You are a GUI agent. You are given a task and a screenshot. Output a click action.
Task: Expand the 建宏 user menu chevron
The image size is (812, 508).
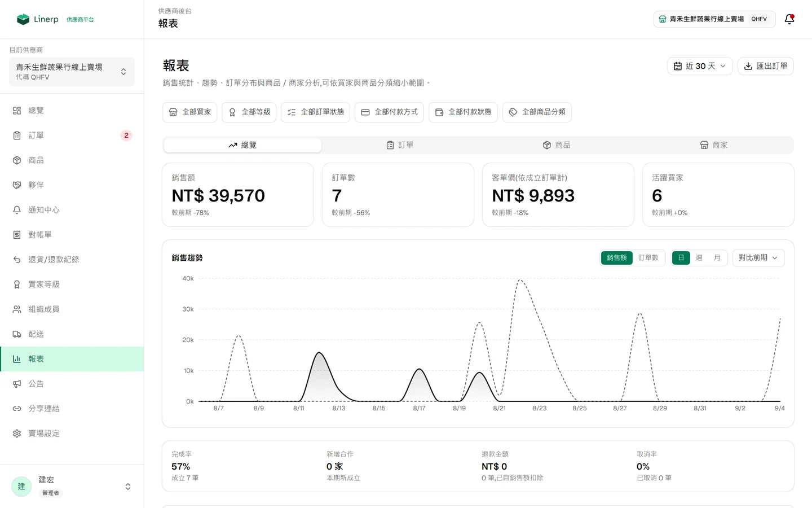pos(128,487)
